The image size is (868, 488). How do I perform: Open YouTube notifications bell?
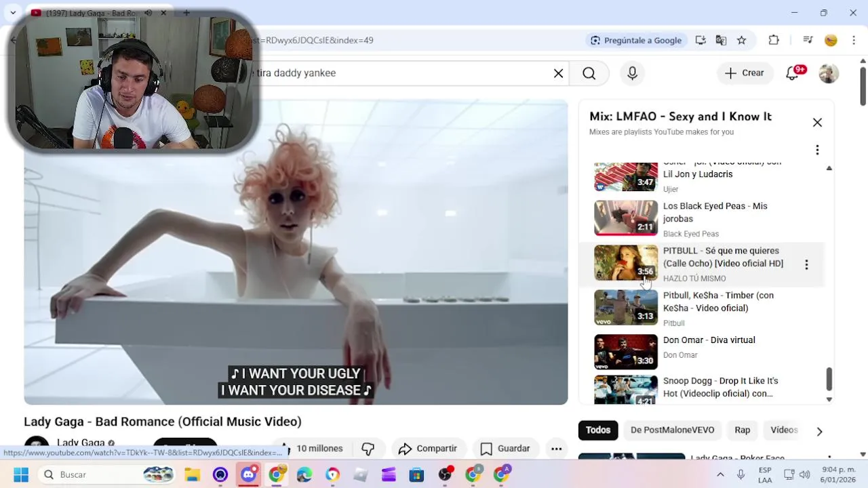[x=793, y=73]
